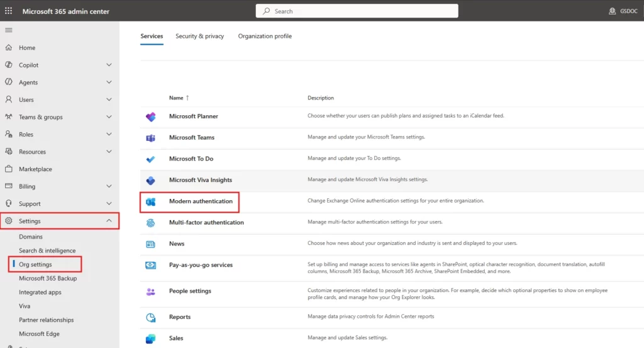The width and height of the screenshot is (644, 348).
Task: Click the Description column header
Action: [321, 98]
